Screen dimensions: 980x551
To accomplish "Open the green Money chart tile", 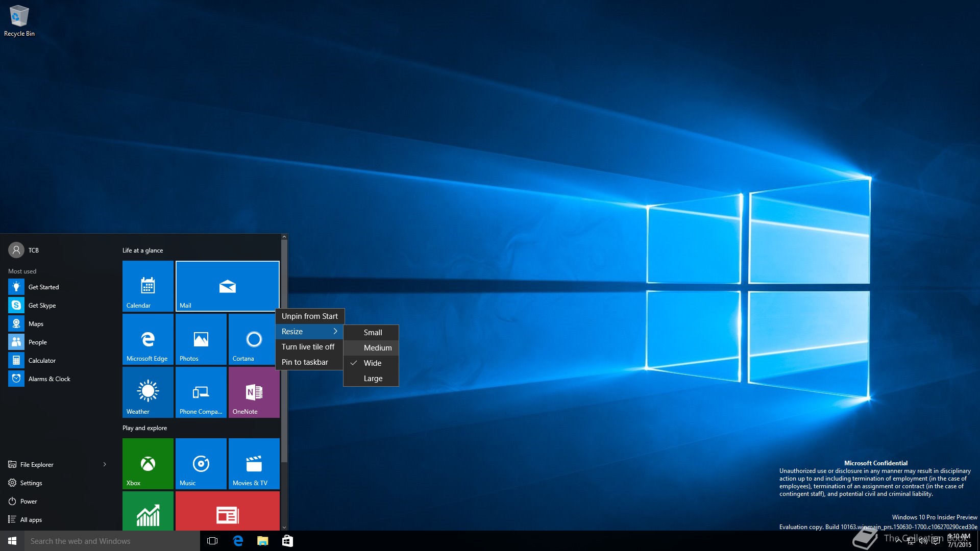I will [148, 511].
